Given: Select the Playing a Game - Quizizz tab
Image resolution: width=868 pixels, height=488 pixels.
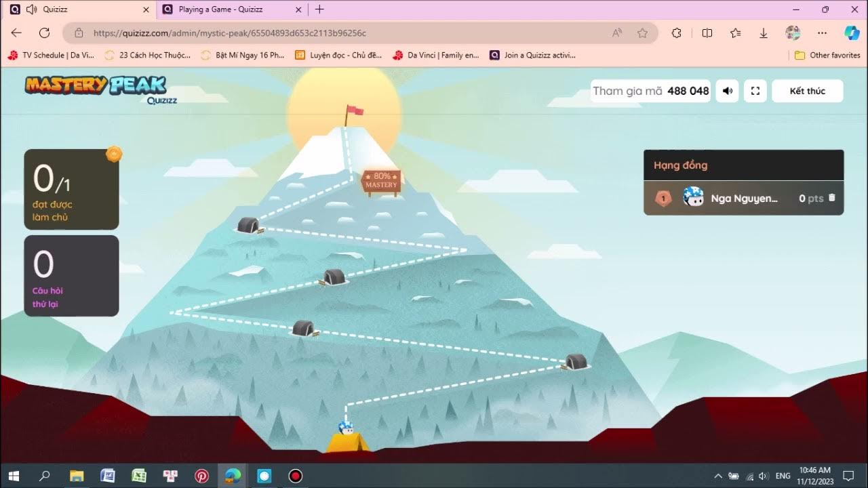Looking at the screenshot, I should click(231, 9).
